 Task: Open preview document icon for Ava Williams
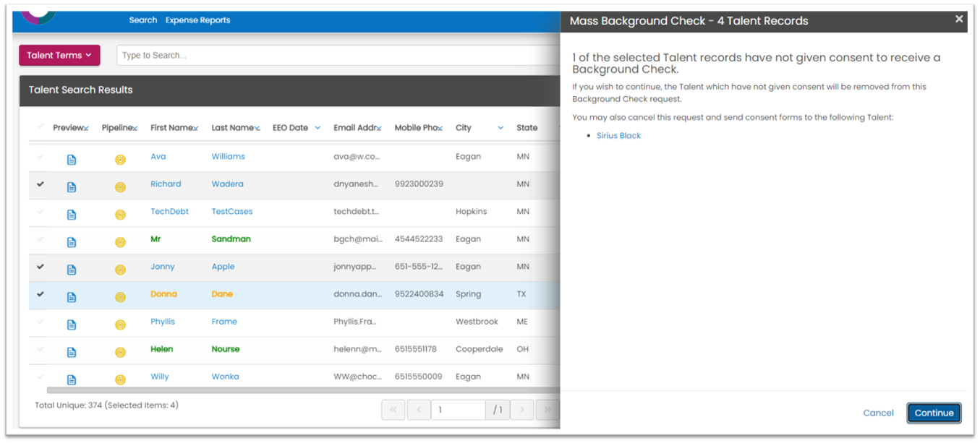click(72, 160)
